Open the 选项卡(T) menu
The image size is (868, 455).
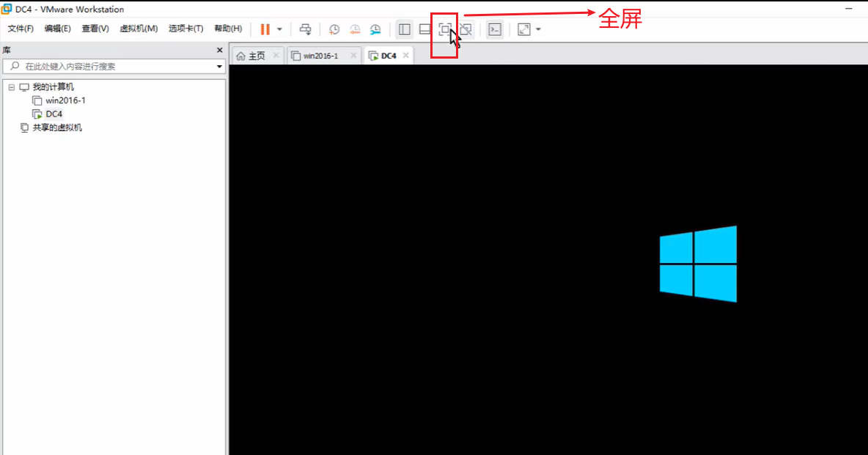point(186,29)
